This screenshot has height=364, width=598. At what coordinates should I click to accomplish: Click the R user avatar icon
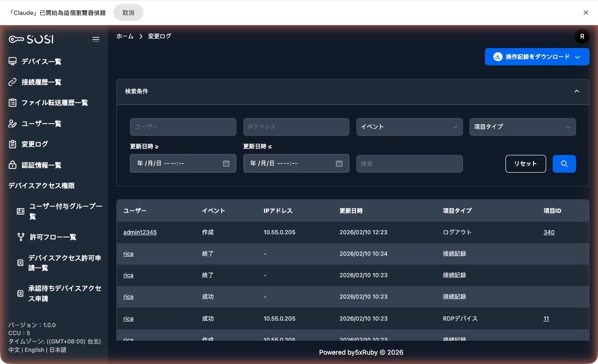582,36
